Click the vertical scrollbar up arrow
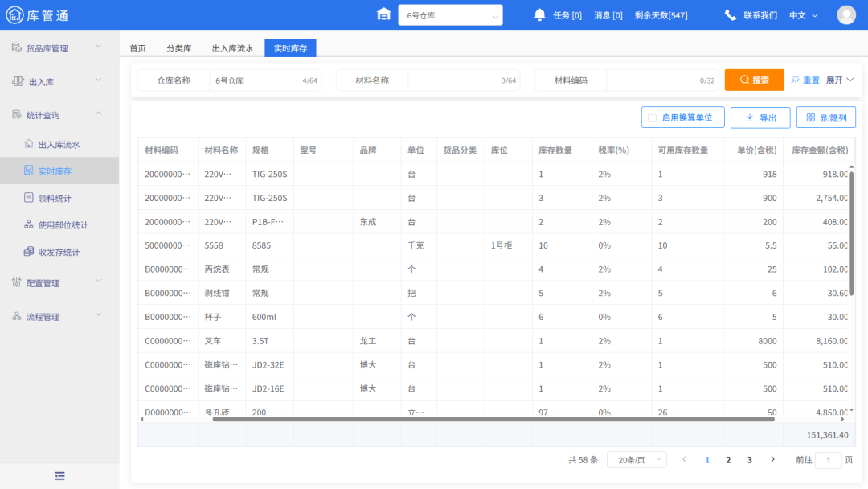Viewport: 868px width, 489px height. (851, 166)
